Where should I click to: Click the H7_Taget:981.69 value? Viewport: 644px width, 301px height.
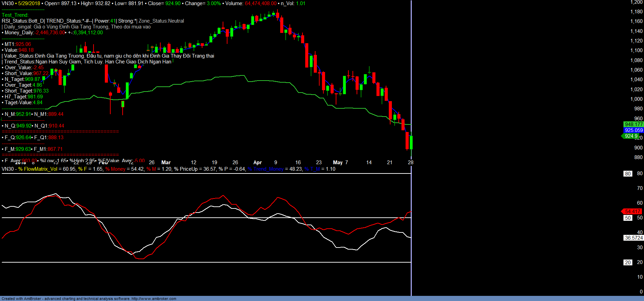24,97
